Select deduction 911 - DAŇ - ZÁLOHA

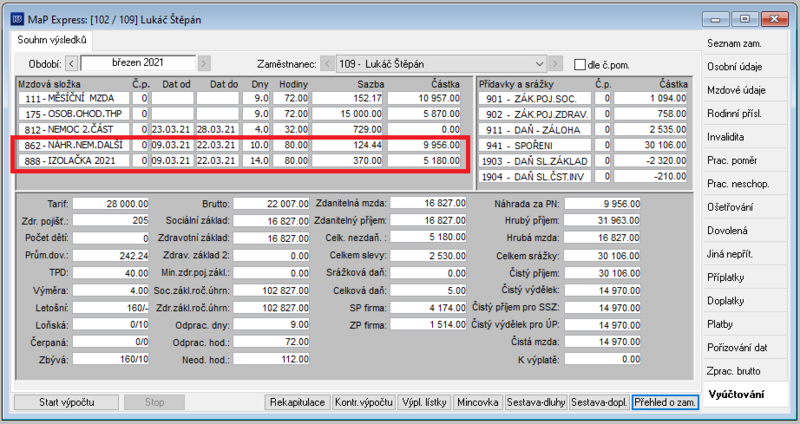[583, 130]
